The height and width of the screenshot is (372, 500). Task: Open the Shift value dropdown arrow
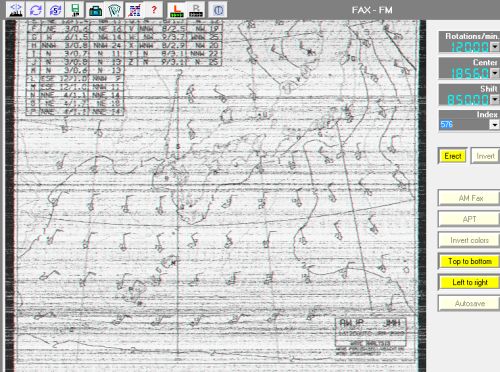(495, 99)
